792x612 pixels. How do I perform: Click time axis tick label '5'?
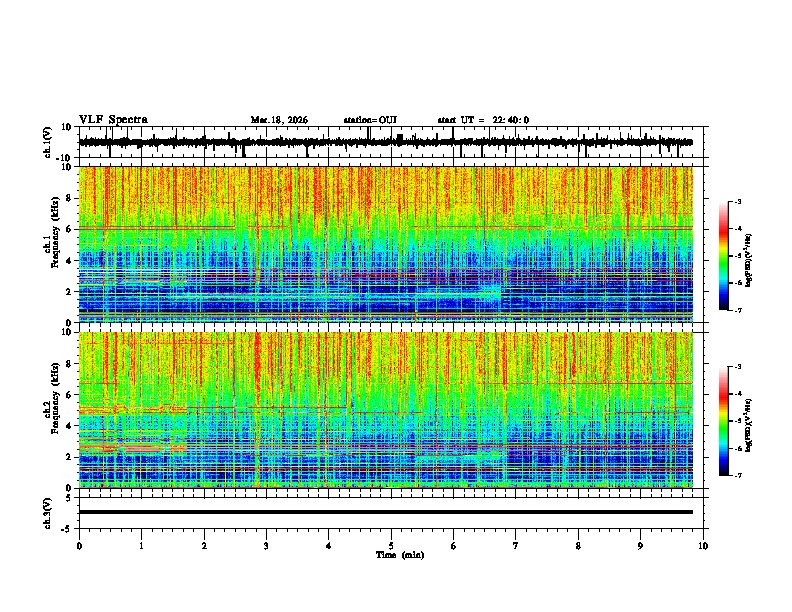pyautogui.click(x=391, y=546)
